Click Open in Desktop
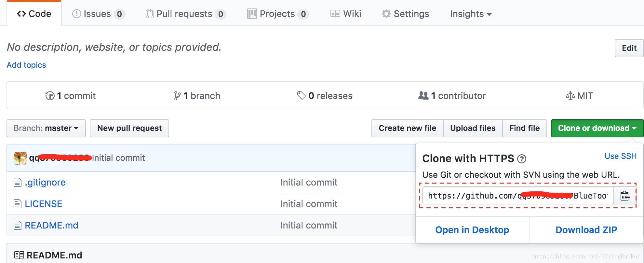 [x=472, y=230]
